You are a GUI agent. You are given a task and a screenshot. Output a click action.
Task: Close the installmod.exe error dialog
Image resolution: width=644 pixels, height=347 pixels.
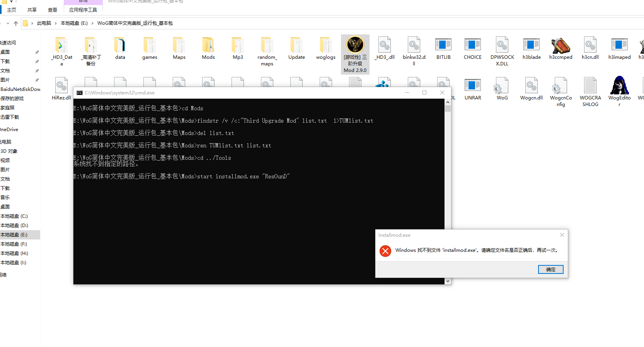[x=562, y=235]
